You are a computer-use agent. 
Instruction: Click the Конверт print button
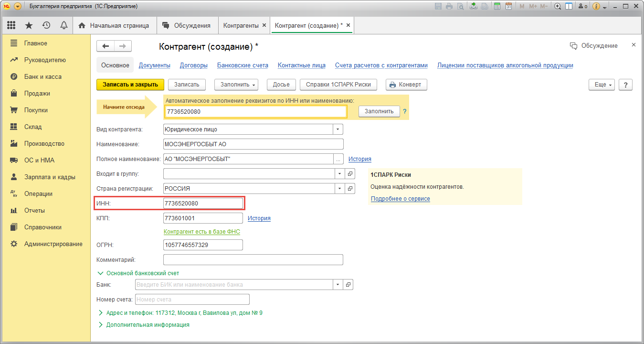406,85
